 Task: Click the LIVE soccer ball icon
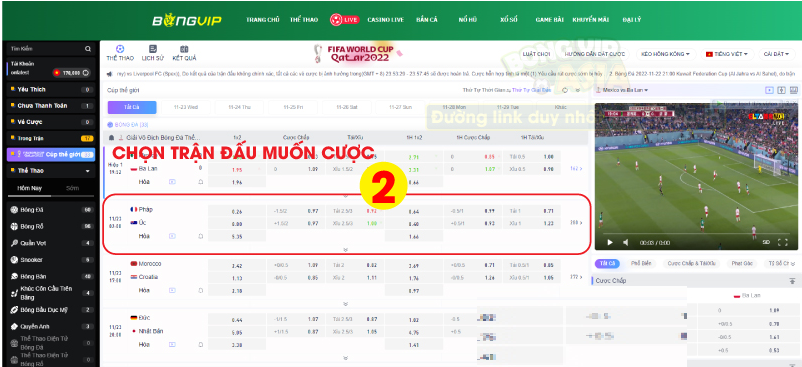point(336,19)
